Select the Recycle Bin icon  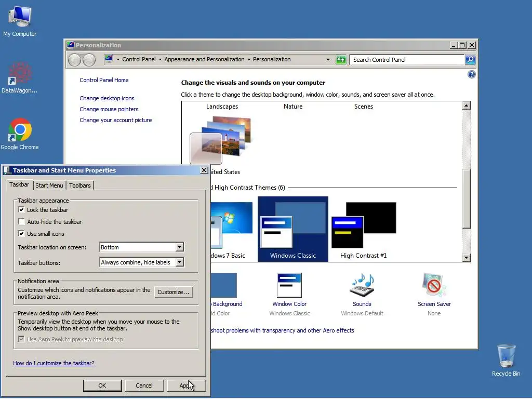tap(506, 361)
